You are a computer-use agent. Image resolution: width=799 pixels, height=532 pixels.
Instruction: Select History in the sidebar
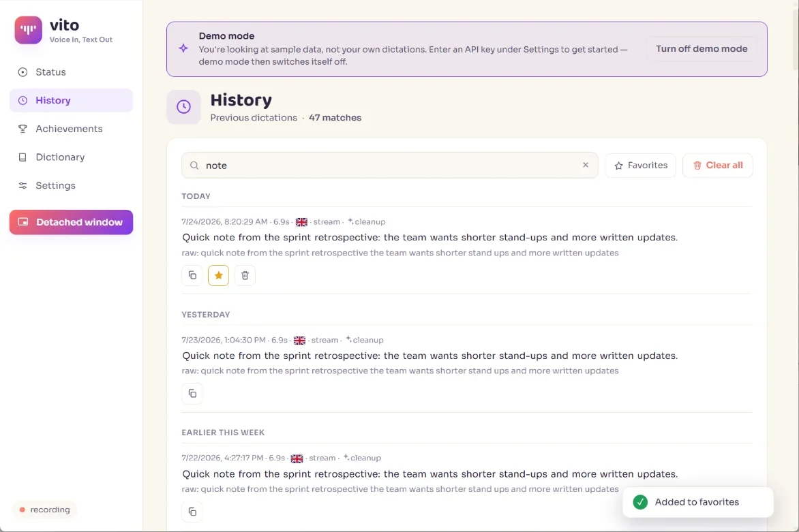(x=72, y=100)
